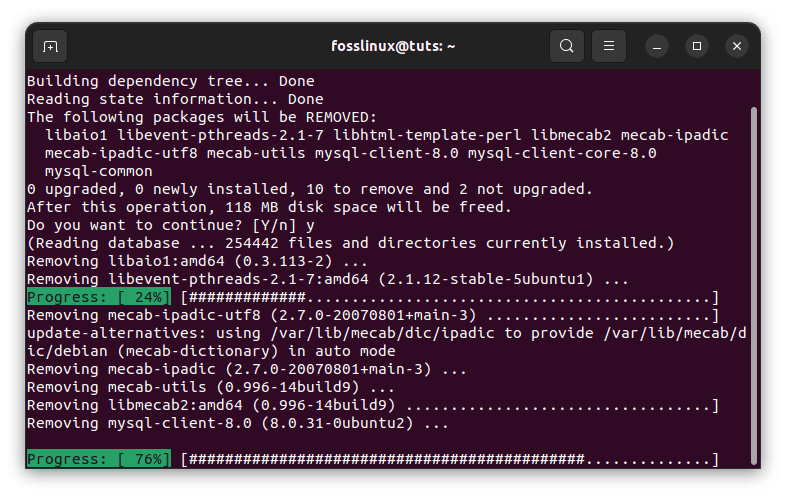Click 'Removing libaio1:amd64' line
This screenshot has height=497, width=786.
pos(197,261)
